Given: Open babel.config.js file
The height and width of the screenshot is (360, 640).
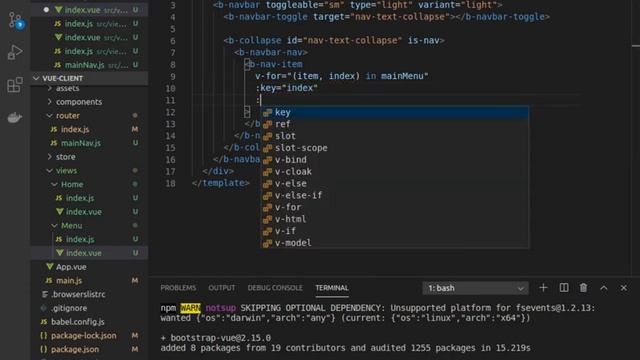Looking at the screenshot, I should pyautogui.click(x=89, y=322).
